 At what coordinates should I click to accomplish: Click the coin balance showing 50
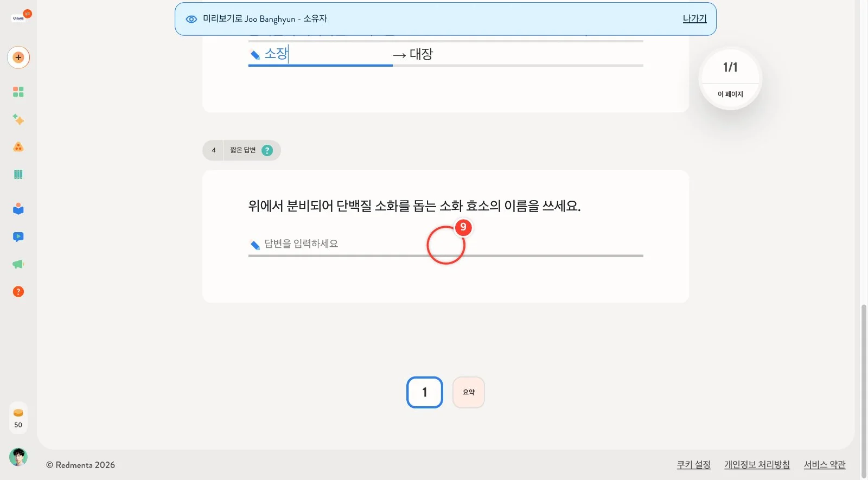[x=18, y=418]
